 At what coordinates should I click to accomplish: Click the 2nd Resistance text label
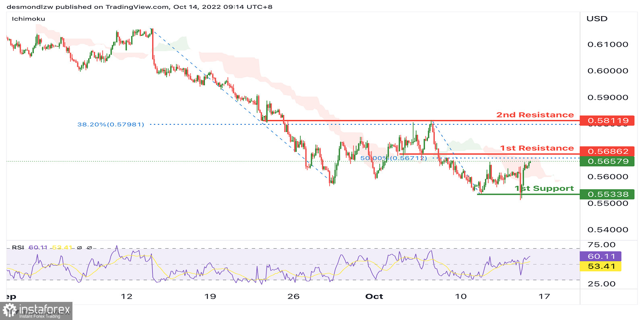pyautogui.click(x=535, y=115)
